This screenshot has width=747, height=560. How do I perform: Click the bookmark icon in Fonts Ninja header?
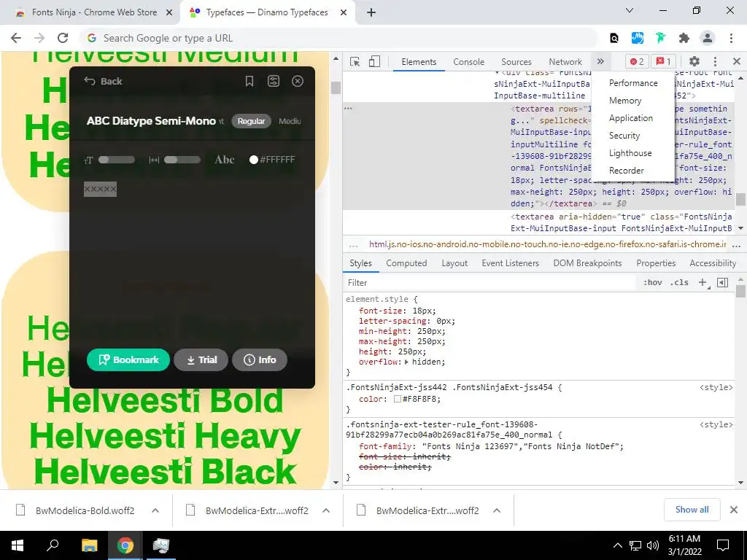click(x=249, y=81)
